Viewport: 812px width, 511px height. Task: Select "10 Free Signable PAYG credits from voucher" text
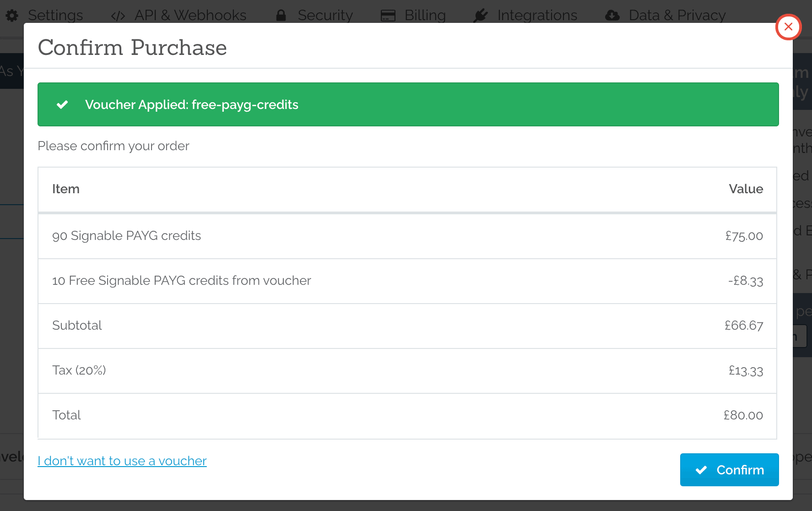coord(181,281)
